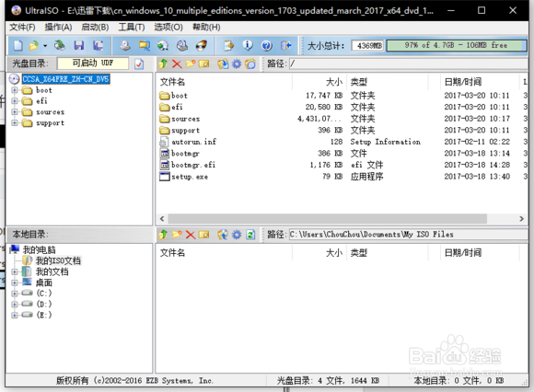
Task: Select 我的电脑 in local tree
Action: (39, 249)
